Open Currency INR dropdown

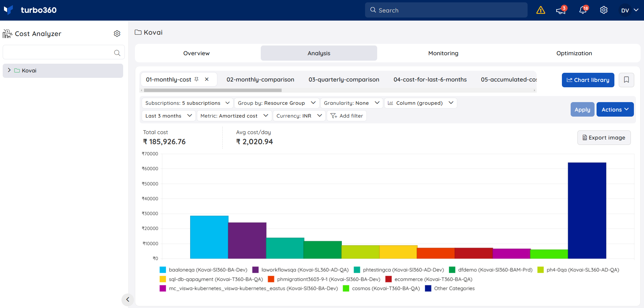pos(299,116)
